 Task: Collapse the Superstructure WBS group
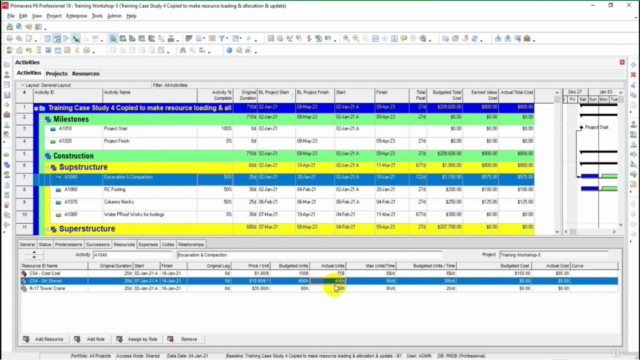(47, 229)
